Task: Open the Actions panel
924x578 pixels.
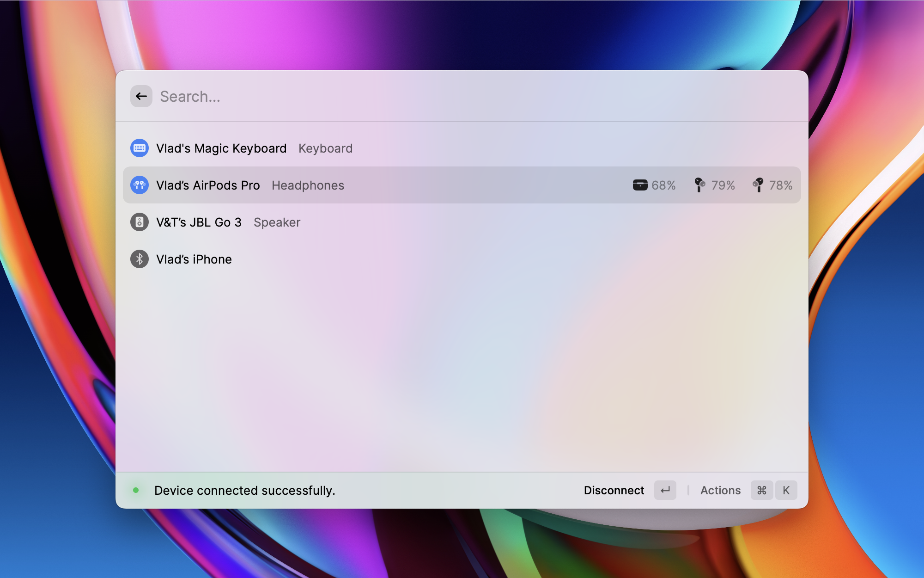Action: point(720,490)
